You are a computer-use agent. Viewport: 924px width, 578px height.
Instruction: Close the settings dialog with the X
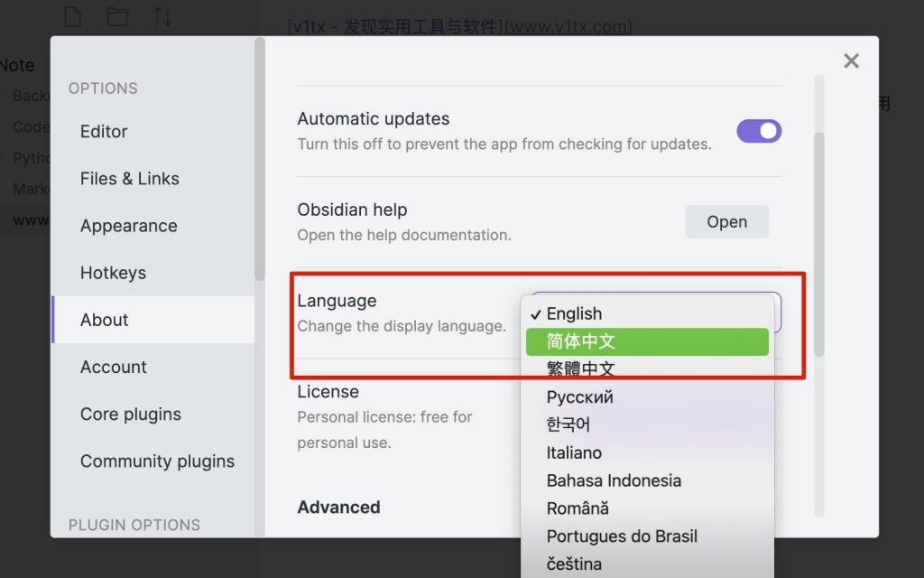point(851,61)
